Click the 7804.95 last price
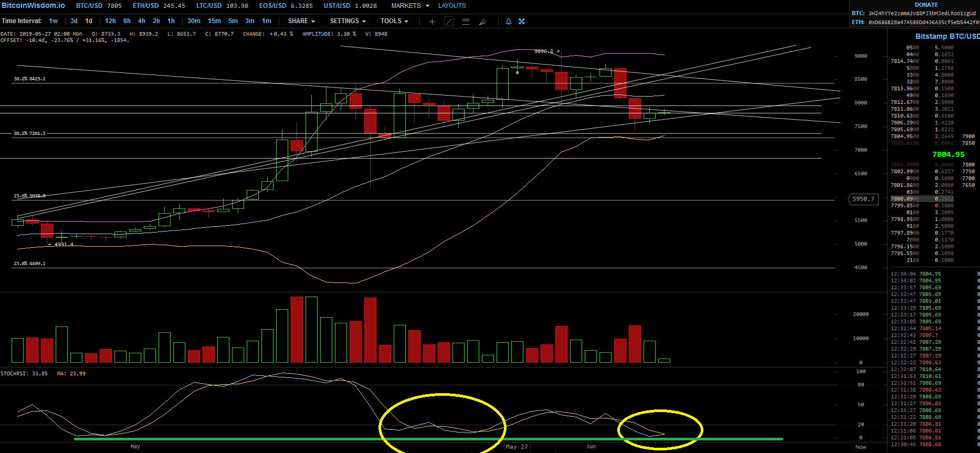 pyautogui.click(x=948, y=154)
